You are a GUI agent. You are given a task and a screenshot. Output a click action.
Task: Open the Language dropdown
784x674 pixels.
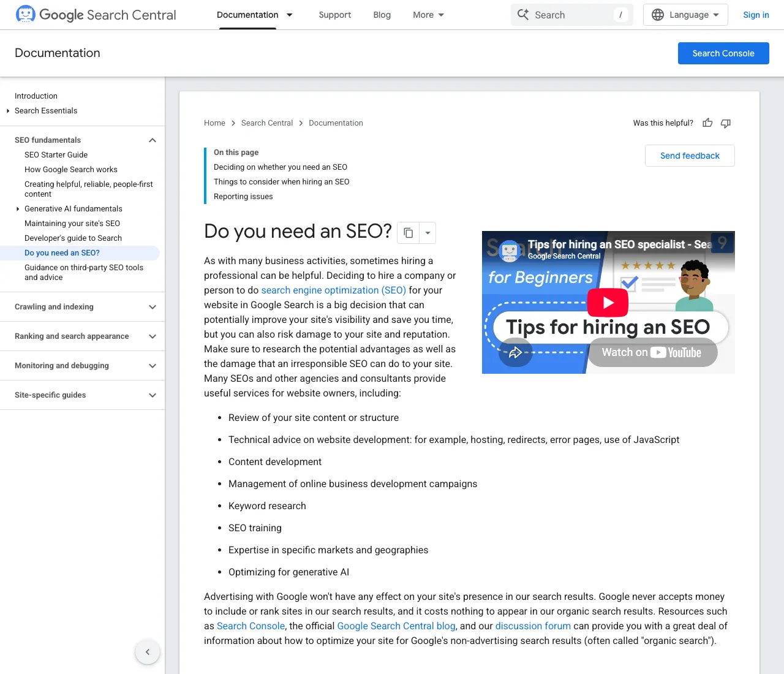pos(685,15)
